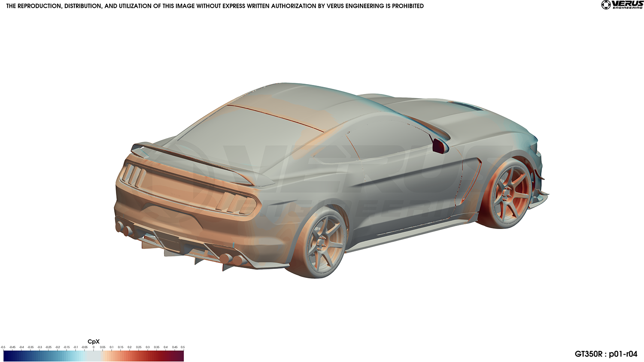The height and width of the screenshot is (362, 644).
Task: Click the left pair of exhaust tips
Action: 124,228
